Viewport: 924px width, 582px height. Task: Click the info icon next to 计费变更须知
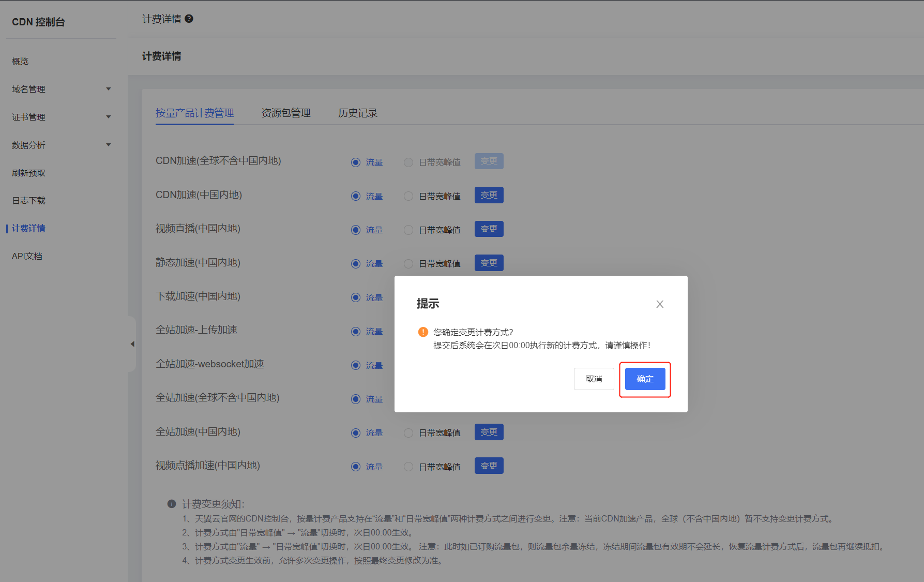pos(172,503)
